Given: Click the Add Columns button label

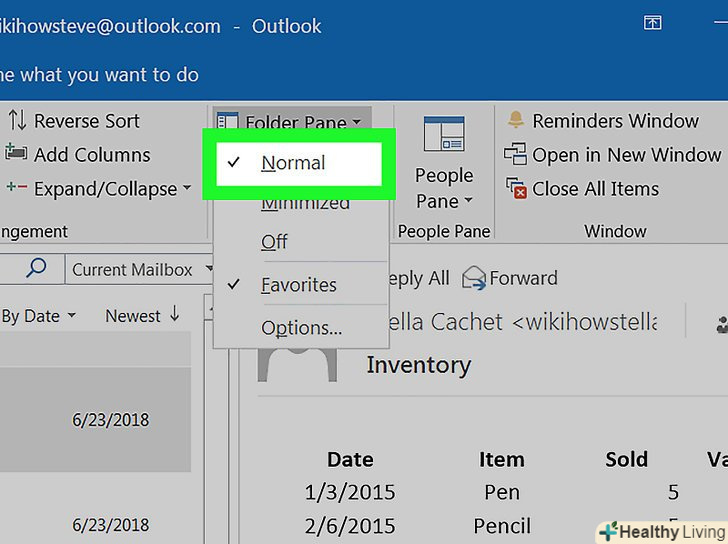Looking at the screenshot, I should click(x=92, y=155).
